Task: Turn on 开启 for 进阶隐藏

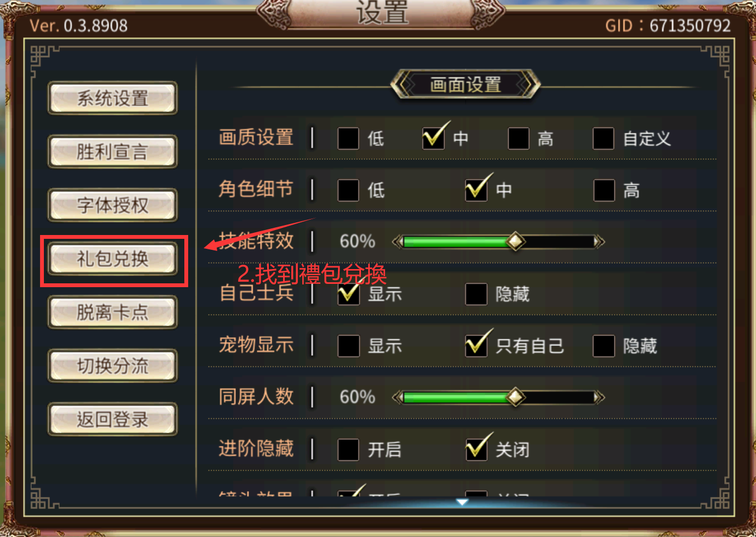Action: pos(348,450)
